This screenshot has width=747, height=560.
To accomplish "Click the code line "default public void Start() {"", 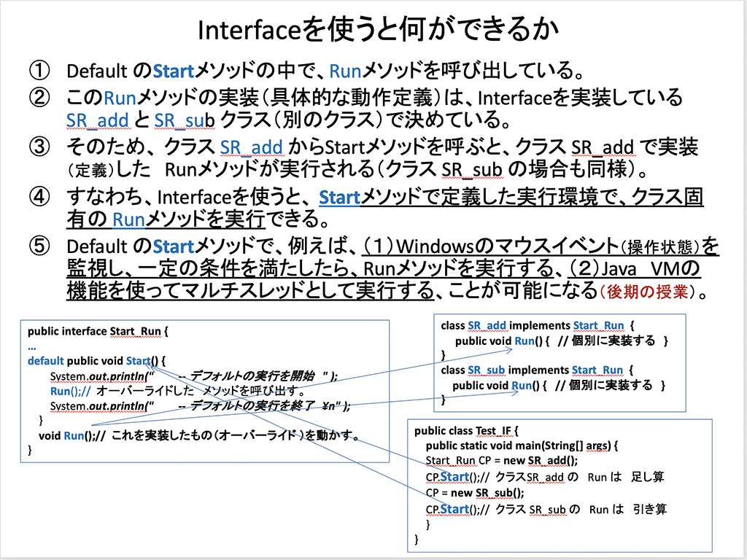I will coord(97,361).
